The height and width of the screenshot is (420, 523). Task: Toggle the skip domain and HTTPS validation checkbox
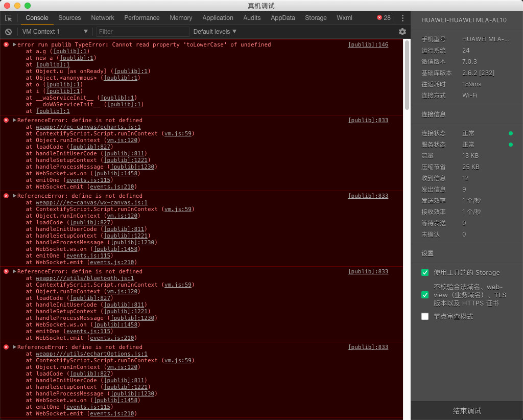tap(425, 295)
